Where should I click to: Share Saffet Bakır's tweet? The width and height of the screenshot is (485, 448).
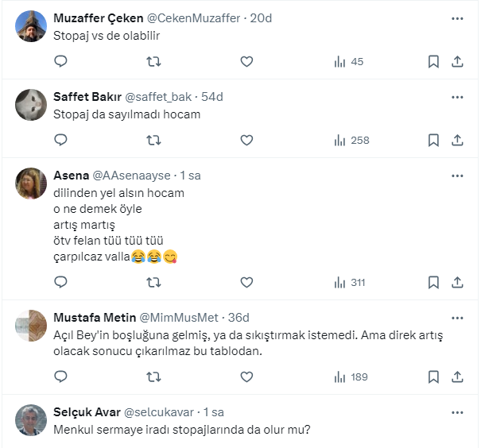click(457, 140)
